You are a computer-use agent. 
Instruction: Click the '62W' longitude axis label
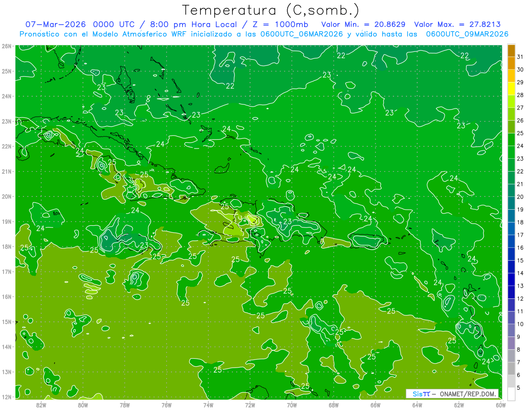coord(459,405)
